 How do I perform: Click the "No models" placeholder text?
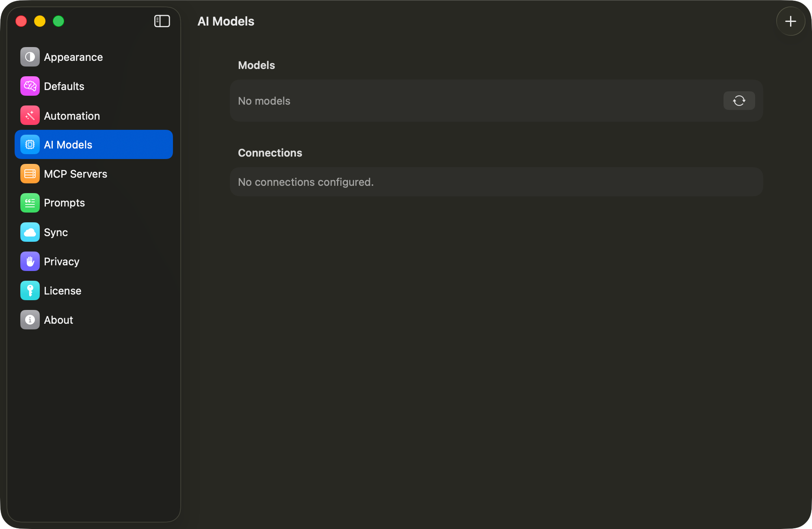264,101
